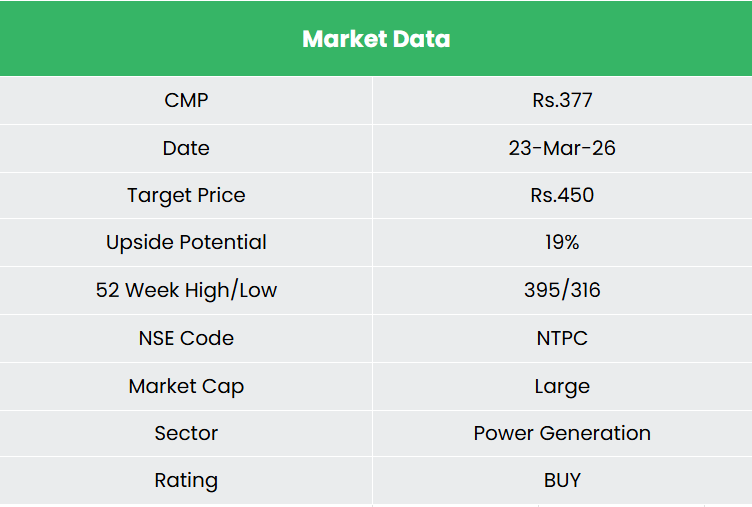The height and width of the screenshot is (507, 752).
Task: Select the 52 Week High/Low label
Action: (186, 290)
